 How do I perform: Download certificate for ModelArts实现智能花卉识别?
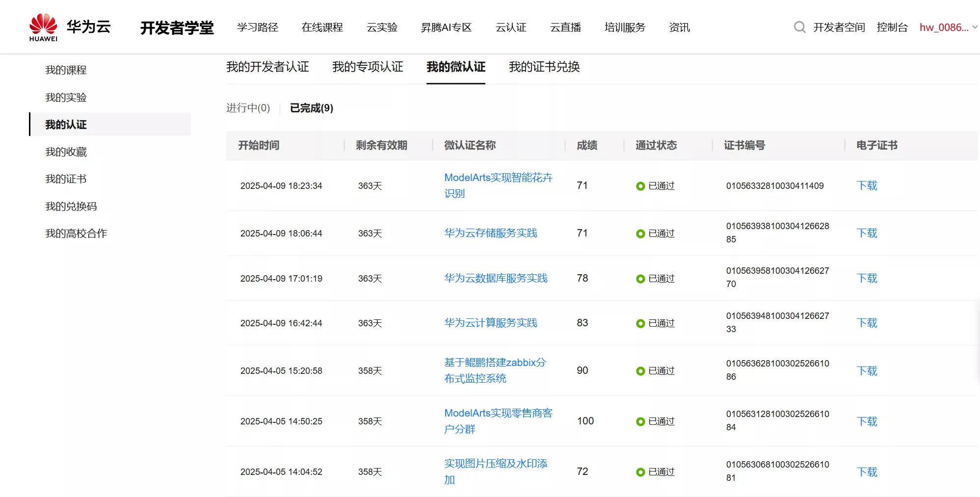867,185
